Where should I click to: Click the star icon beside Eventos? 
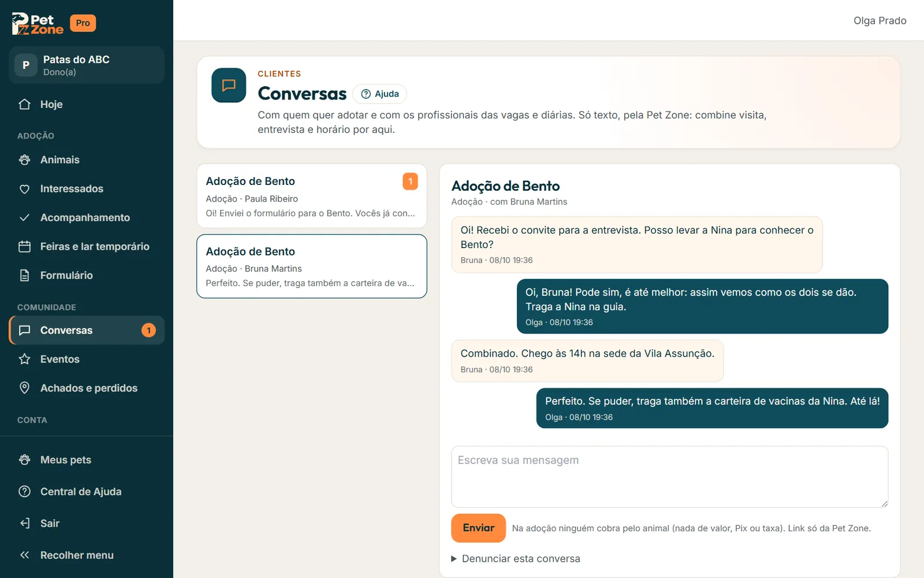(24, 360)
